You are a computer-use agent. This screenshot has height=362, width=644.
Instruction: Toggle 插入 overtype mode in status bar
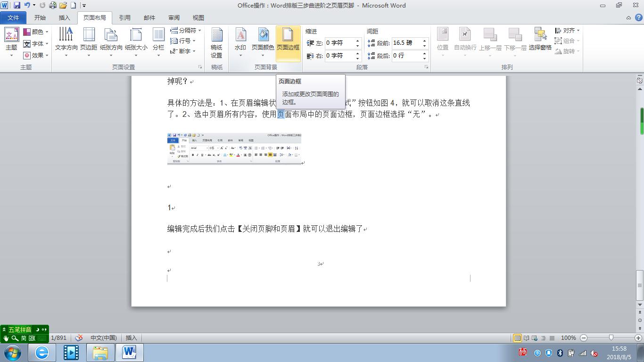[131, 337]
